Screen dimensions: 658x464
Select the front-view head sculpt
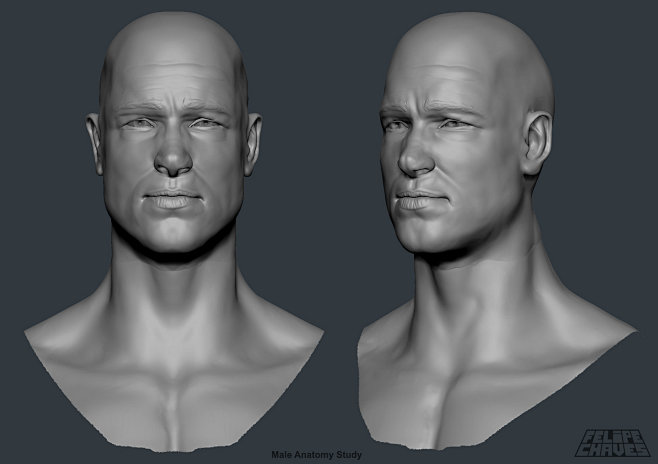(x=176, y=150)
